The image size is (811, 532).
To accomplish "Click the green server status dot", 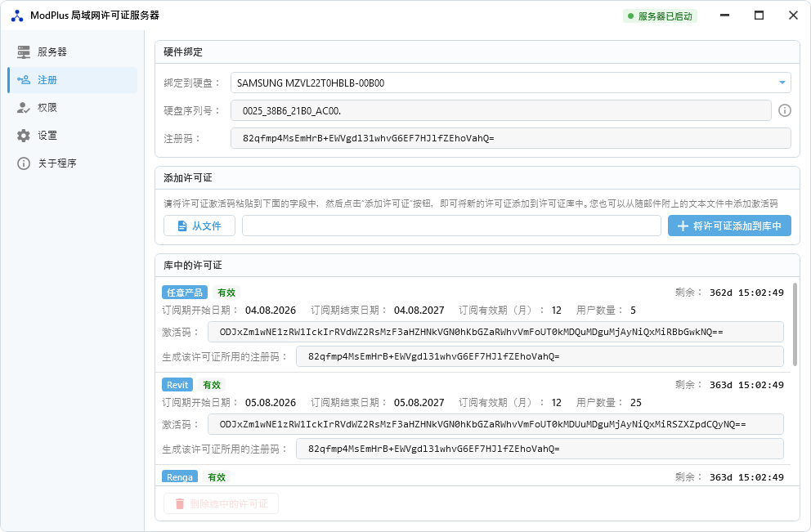I will pyautogui.click(x=630, y=16).
